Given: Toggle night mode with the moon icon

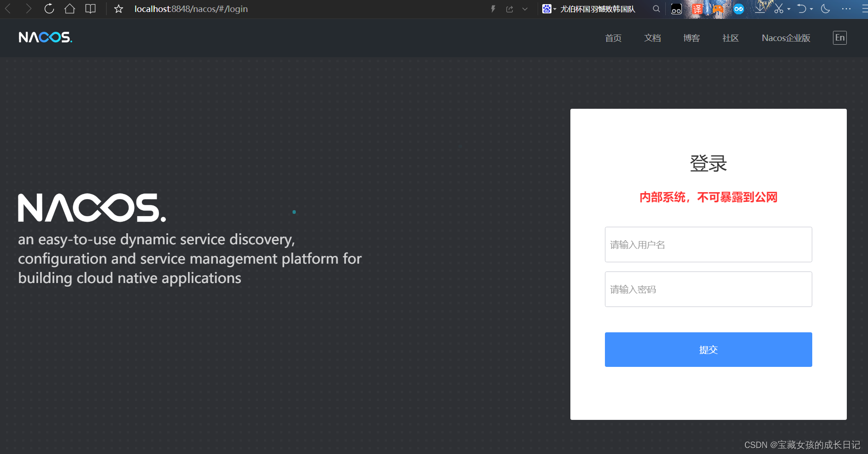Looking at the screenshot, I should coord(826,9).
